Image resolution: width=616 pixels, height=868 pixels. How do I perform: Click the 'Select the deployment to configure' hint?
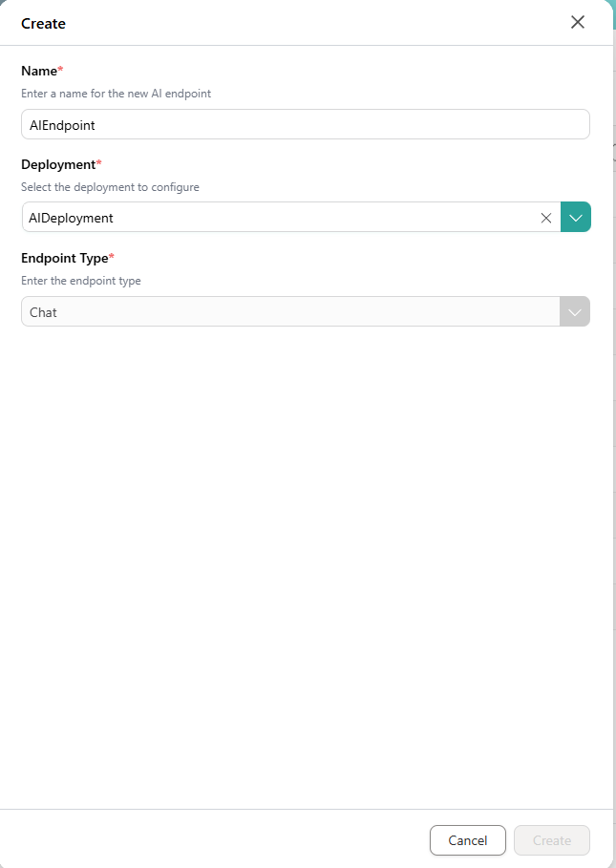coord(110,187)
